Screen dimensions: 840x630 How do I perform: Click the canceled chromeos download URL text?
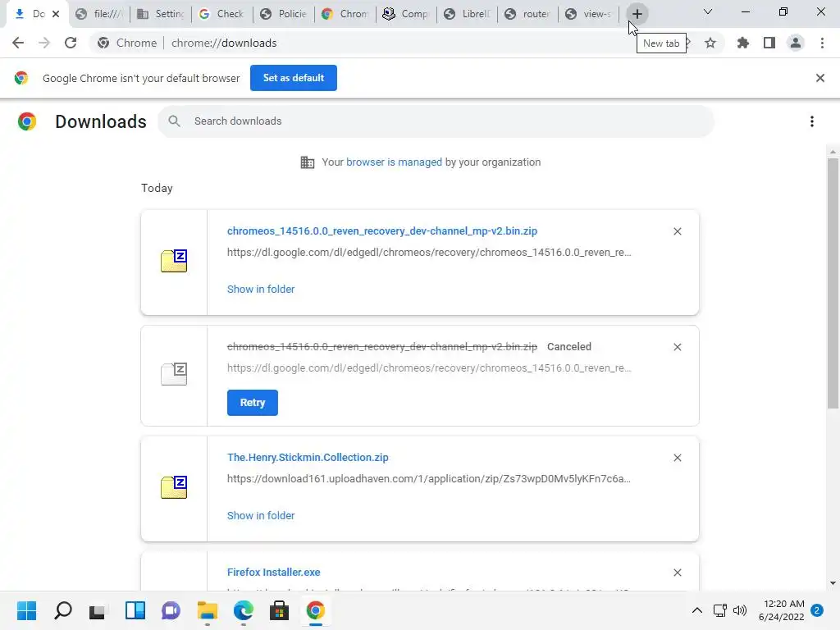pos(429,368)
